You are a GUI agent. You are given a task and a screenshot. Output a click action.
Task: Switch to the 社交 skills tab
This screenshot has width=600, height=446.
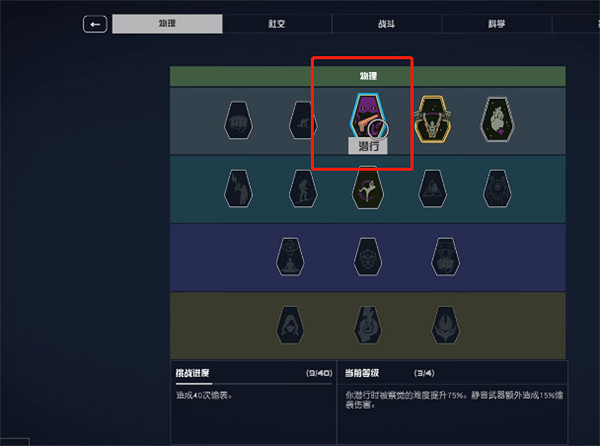click(277, 24)
